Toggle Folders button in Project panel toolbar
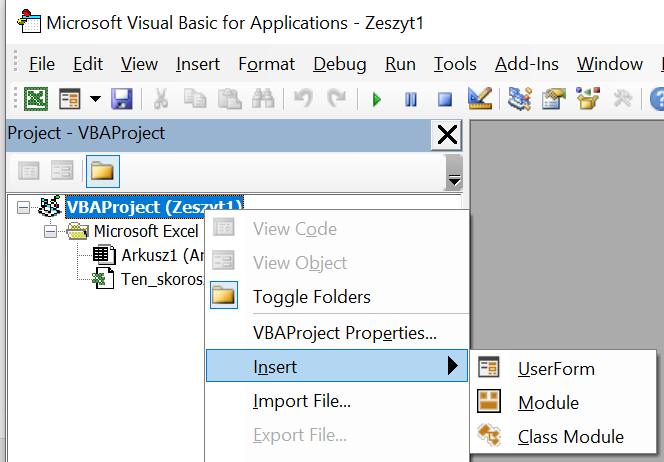This screenshot has width=664, height=462. coord(103,170)
